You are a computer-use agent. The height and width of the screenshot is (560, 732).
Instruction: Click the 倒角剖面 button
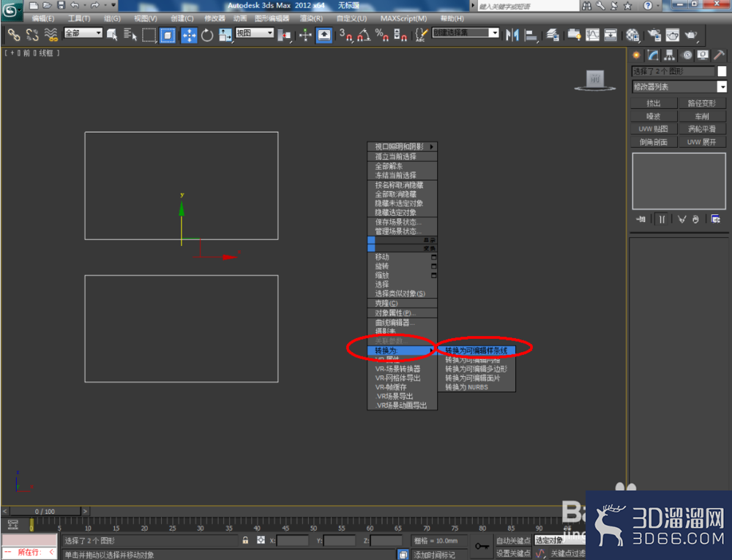[x=654, y=142]
